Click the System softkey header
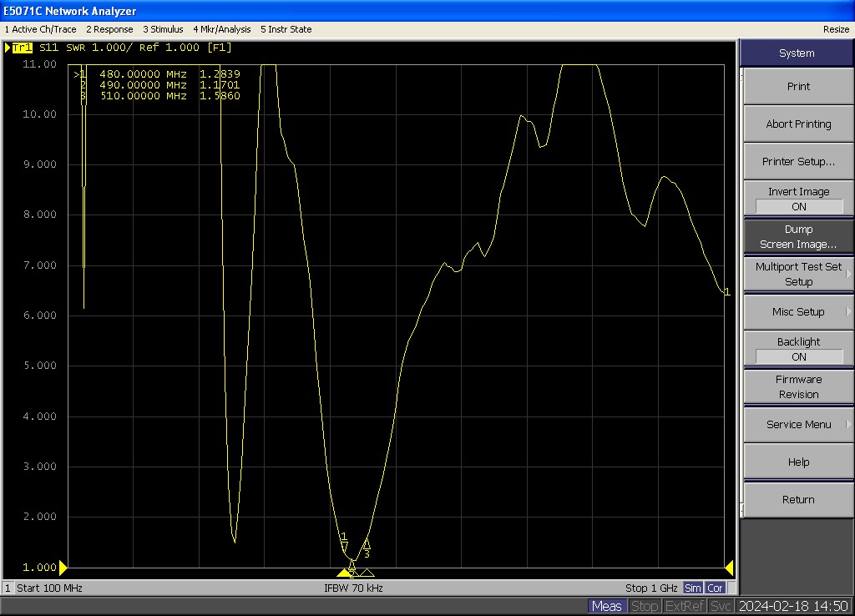 [797, 53]
